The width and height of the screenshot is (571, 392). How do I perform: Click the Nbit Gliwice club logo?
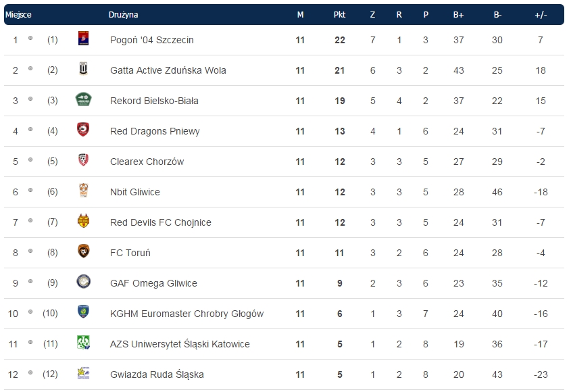83,191
